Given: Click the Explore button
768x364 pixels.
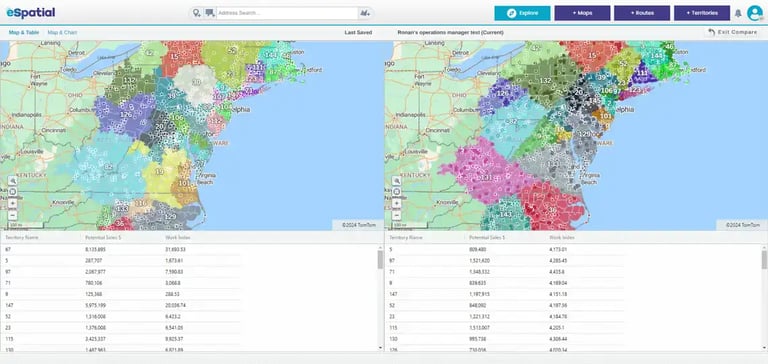Looking at the screenshot, I should pos(522,13).
